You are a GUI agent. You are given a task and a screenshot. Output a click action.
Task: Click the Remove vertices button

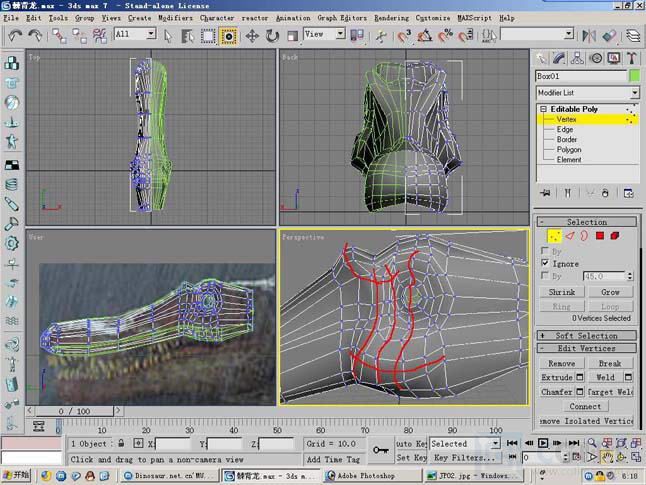coord(562,363)
